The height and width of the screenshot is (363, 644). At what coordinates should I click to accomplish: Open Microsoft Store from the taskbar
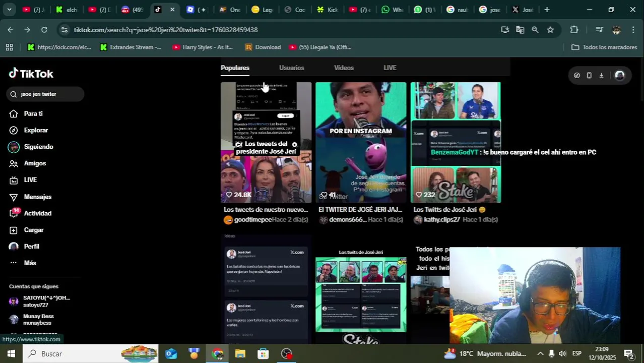tap(263, 354)
